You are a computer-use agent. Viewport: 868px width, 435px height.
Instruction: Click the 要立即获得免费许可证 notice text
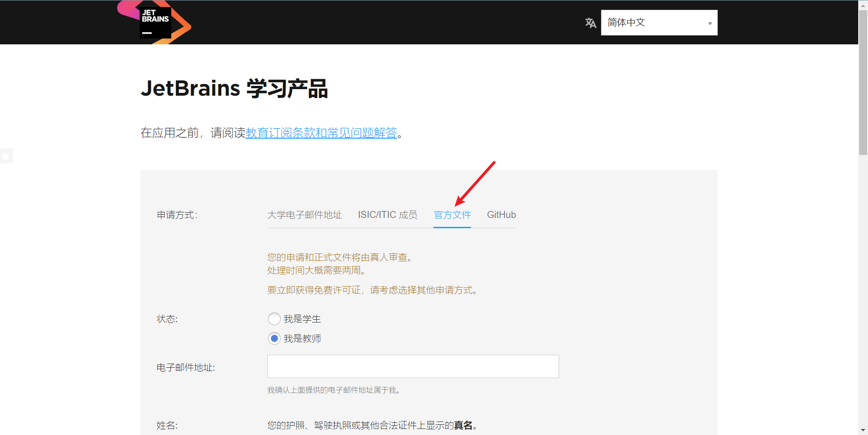tap(373, 290)
